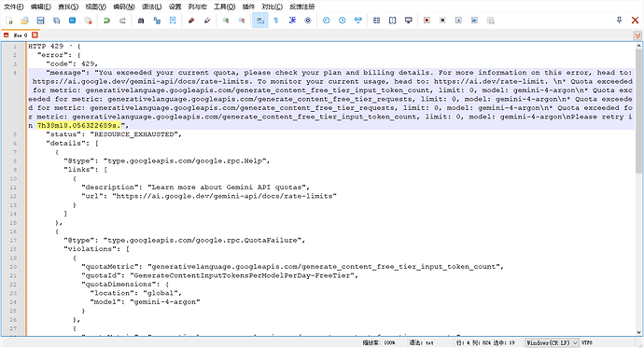Toggle show all characters pilcrow icon
Image resolution: width=644 pixels, height=348 pixels.
coord(276,21)
